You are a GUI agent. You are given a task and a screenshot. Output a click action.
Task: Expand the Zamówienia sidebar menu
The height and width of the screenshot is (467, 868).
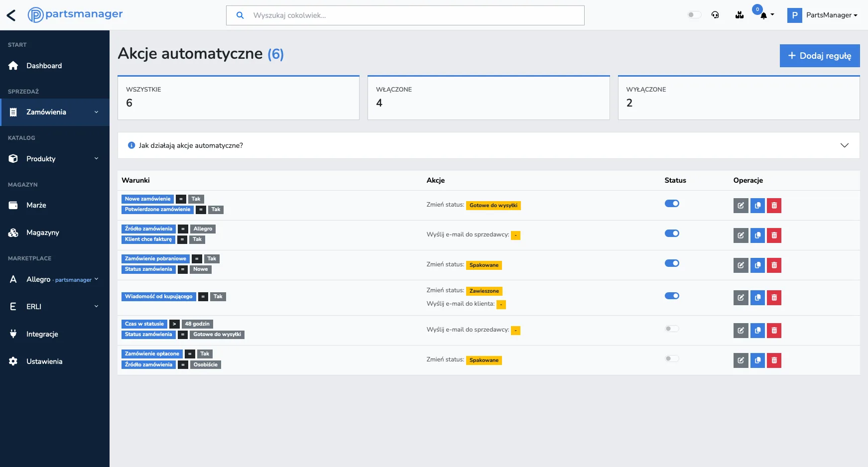click(x=55, y=112)
